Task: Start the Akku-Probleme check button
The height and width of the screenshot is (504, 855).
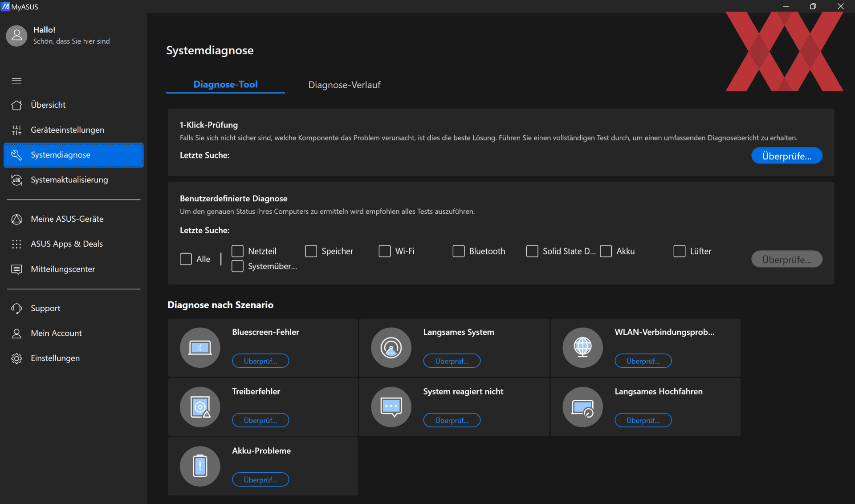Action: 261,480
